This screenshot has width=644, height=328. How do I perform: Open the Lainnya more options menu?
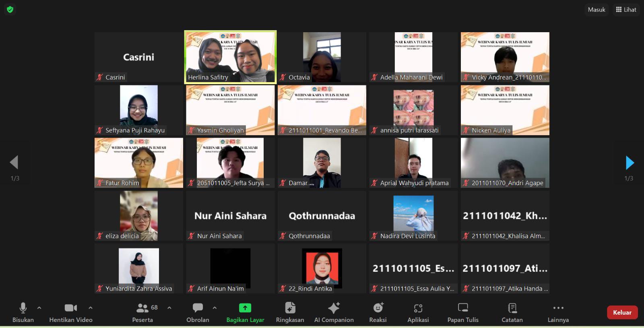click(x=558, y=308)
